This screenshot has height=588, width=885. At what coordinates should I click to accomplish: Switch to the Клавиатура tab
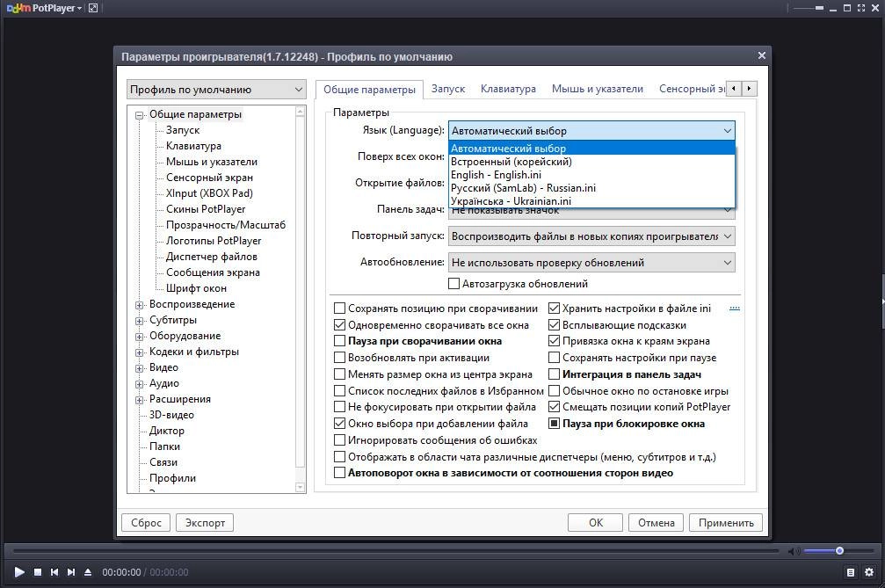(508, 89)
